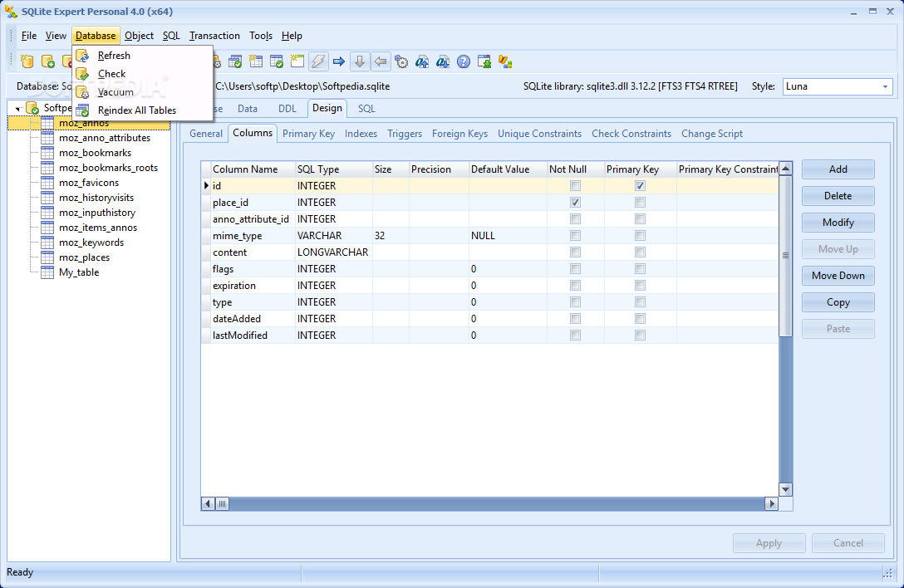Enable Not Null for flags column
Image resolution: width=904 pixels, height=588 pixels.
[x=575, y=268]
